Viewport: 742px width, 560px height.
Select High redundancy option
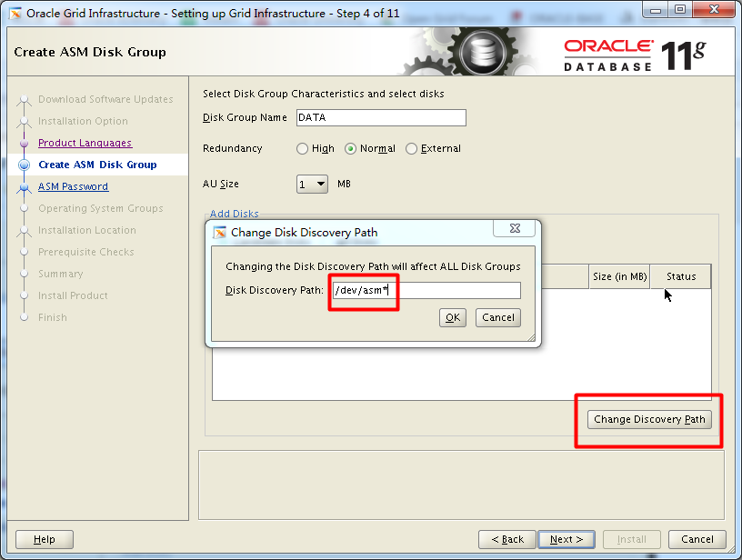[302, 149]
